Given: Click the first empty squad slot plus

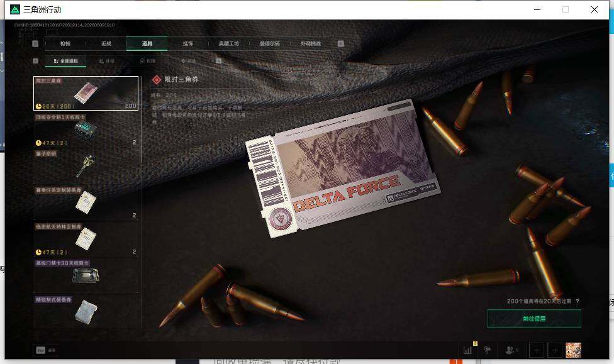Looking at the screenshot, I should point(537,350).
